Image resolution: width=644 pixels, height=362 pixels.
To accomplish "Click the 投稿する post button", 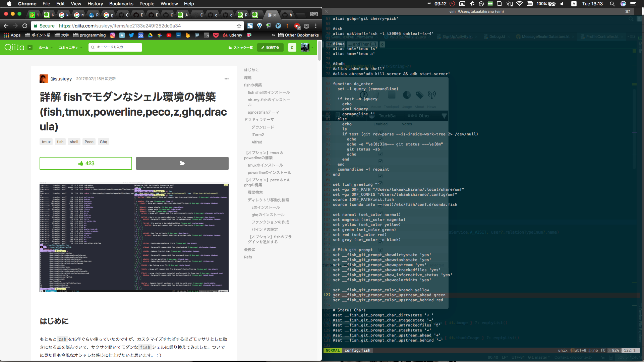I will pyautogui.click(x=270, y=48).
